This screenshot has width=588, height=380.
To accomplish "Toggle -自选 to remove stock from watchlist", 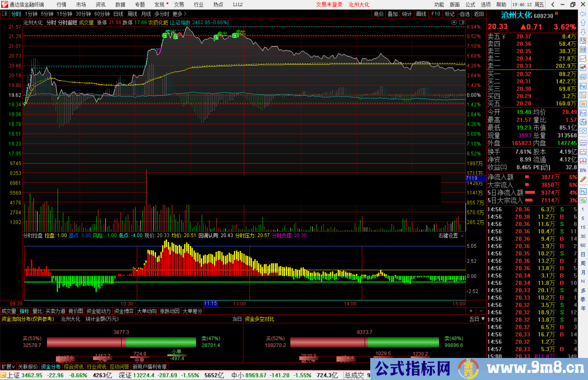I will tap(464, 14).
